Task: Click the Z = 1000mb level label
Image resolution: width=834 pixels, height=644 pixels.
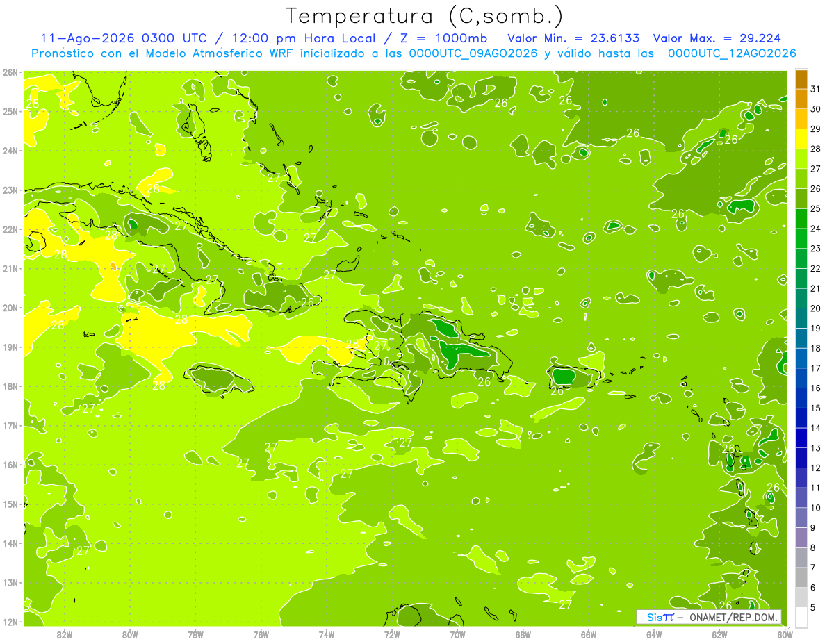Action: point(443,38)
